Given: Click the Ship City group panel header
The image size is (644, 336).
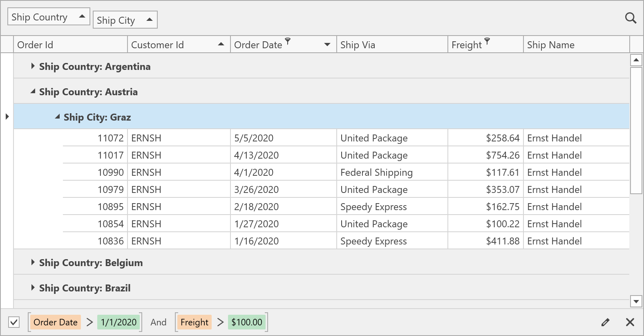Looking at the screenshot, I should click(125, 20).
